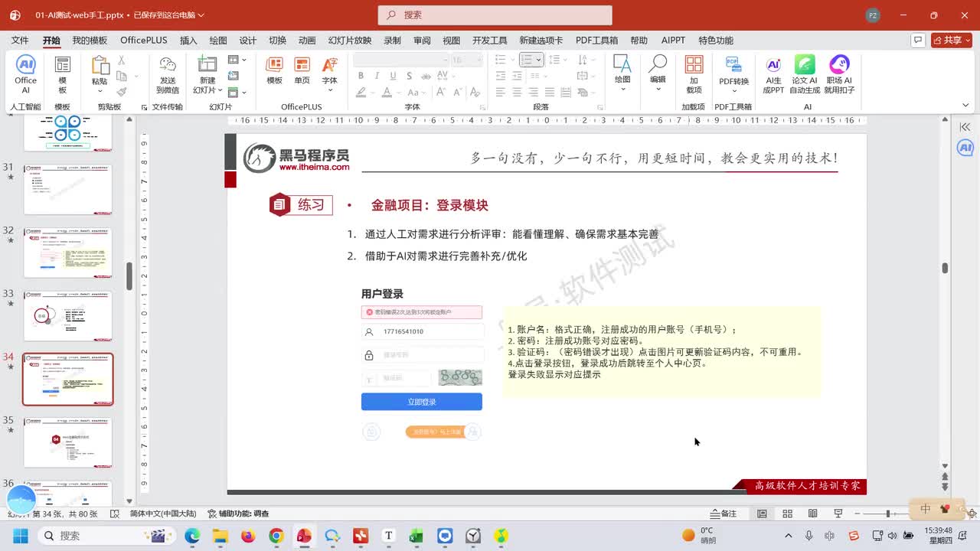Switch to reading view
The image size is (980, 551).
click(x=812, y=514)
